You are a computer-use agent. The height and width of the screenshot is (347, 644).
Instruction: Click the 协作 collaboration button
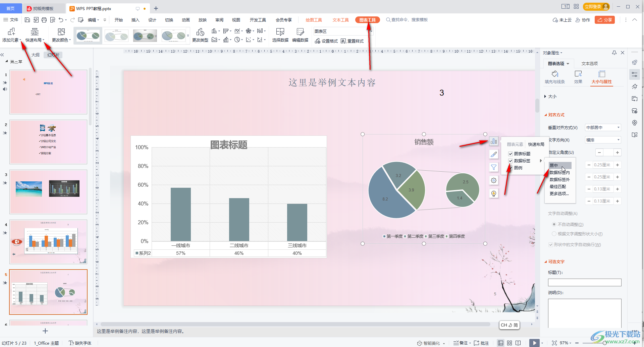tap(583, 20)
